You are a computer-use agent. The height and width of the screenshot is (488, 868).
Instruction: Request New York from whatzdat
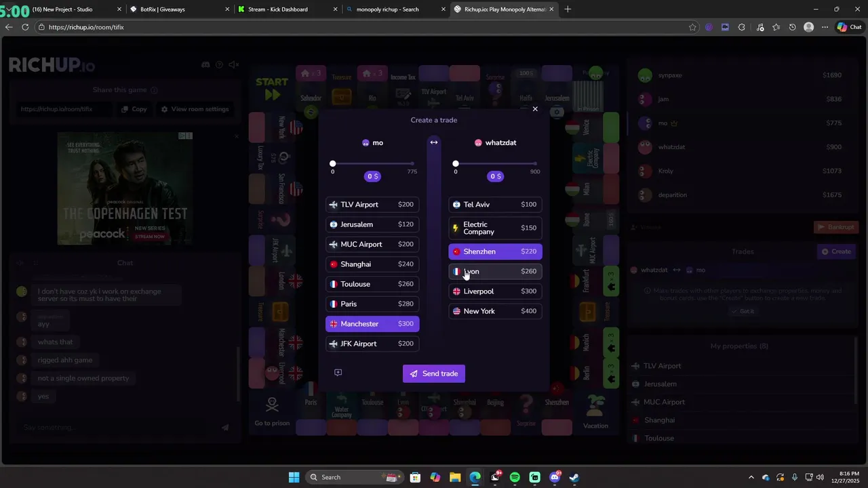click(x=496, y=311)
